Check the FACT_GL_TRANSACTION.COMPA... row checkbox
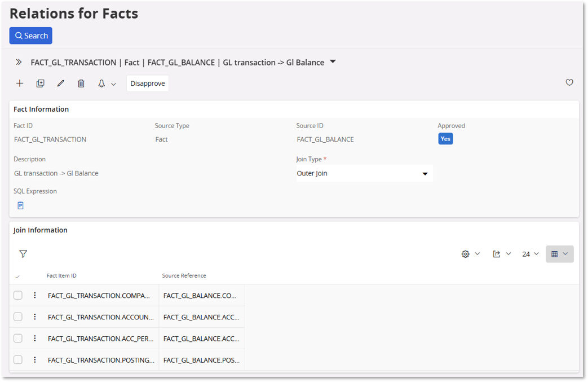 (x=18, y=295)
